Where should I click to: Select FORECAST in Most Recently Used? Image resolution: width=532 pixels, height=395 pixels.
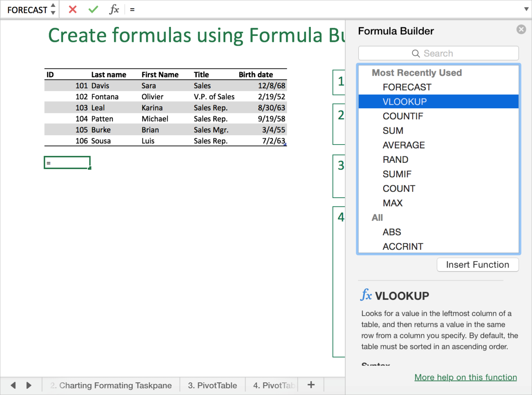(407, 87)
